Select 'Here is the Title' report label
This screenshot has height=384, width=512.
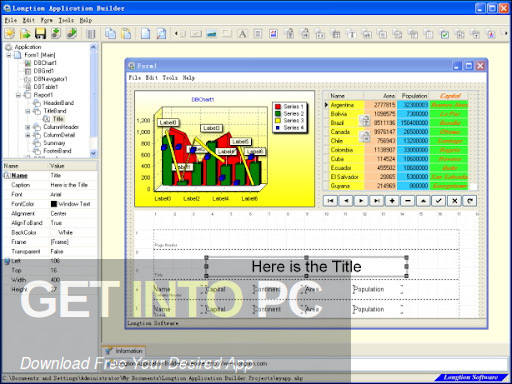click(x=306, y=267)
